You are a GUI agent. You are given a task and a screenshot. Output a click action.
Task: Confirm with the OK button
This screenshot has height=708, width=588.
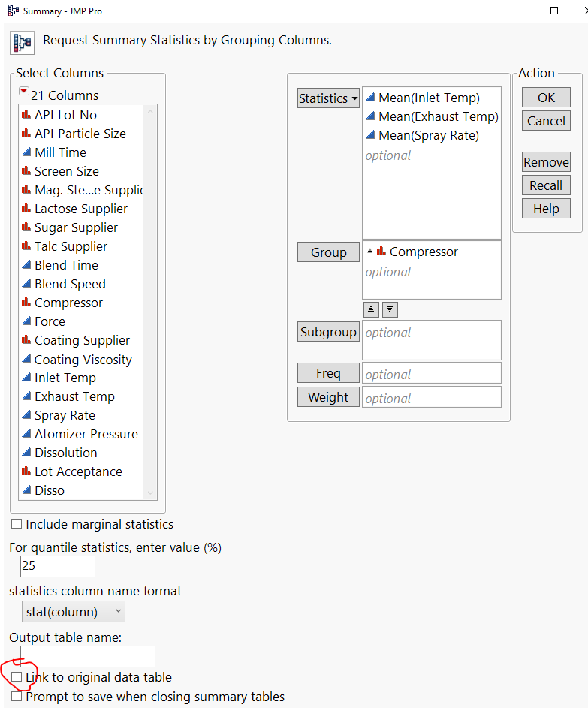pyautogui.click(x=546, y=98)
